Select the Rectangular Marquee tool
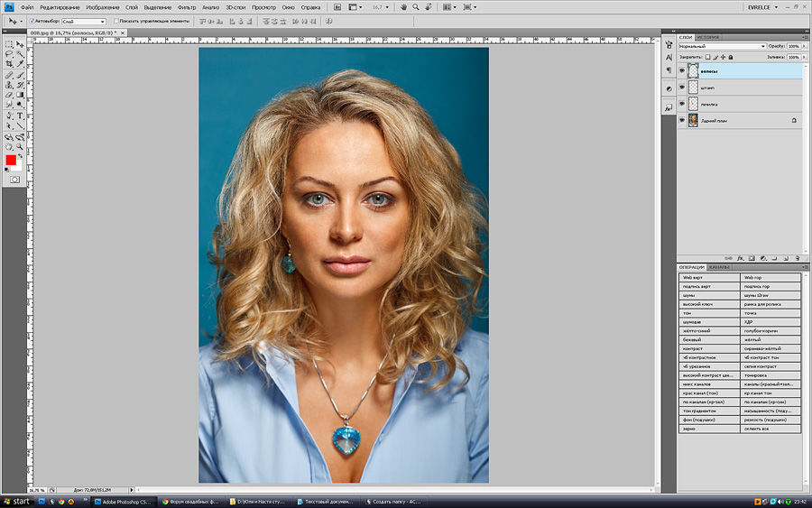Image resolution: width=812 pixels, height=508 pixels. (9, 43)
